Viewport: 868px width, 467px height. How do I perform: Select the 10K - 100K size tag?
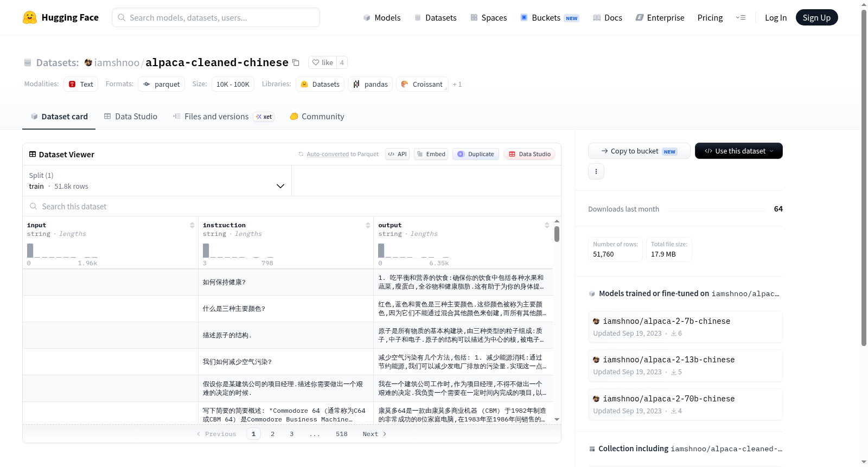pos(233,84)
